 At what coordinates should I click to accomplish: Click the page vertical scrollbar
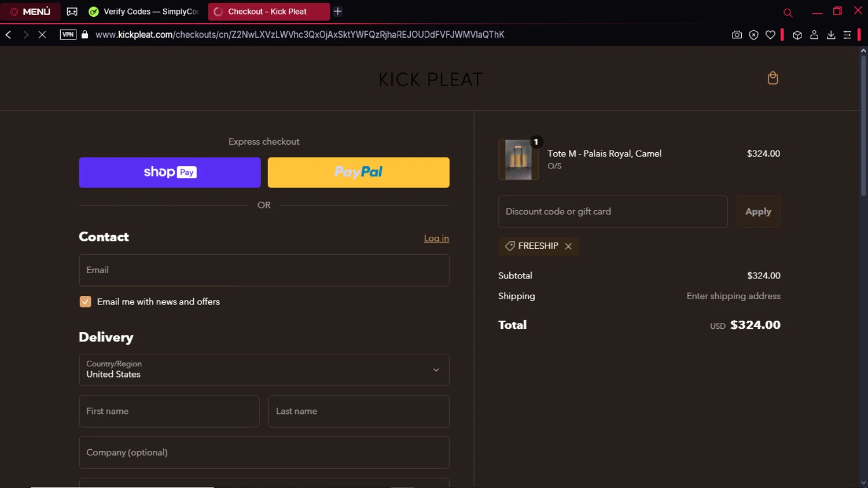click(x=863, y=124)
